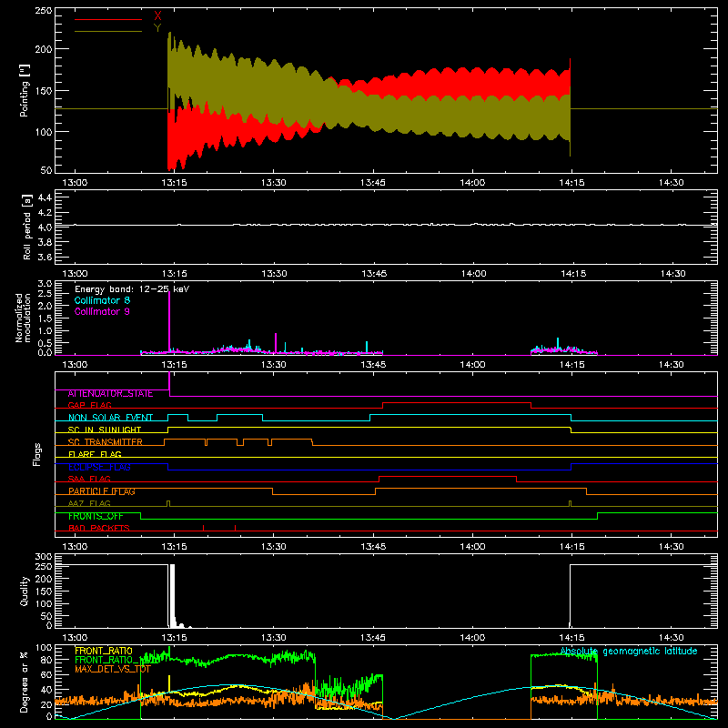The width and height of the screenshot is (728, 728).
Task: Click the olive Y legend line
Action: pos(108,31)
